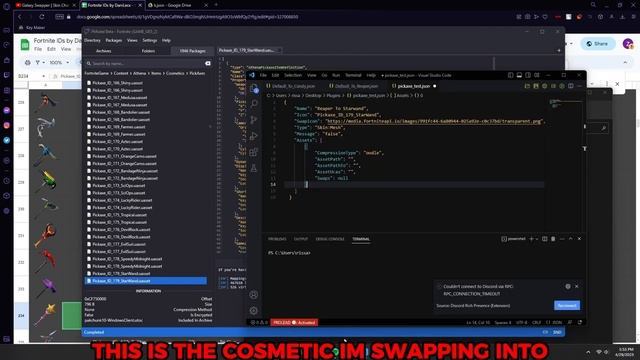Close the terminal panel with X
Viewport: 640px width, 360px height.
click(579, 239)
